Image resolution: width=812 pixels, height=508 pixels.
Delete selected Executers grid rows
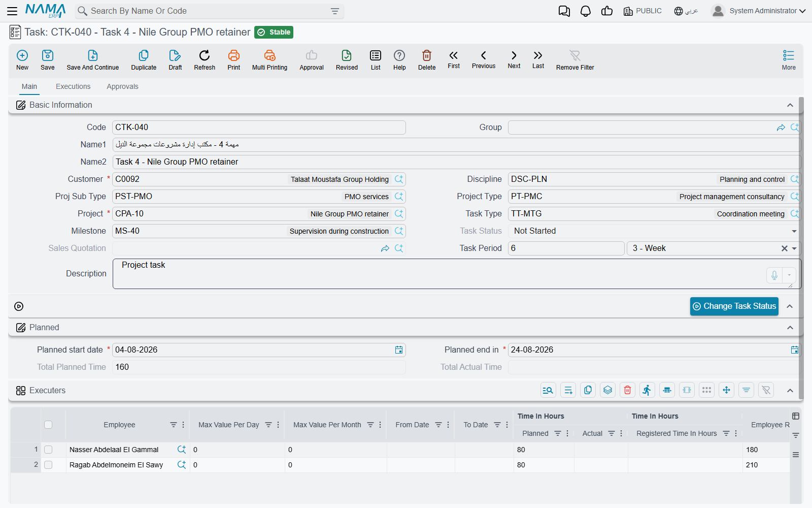pyautogui.click(x=627, y=390)
